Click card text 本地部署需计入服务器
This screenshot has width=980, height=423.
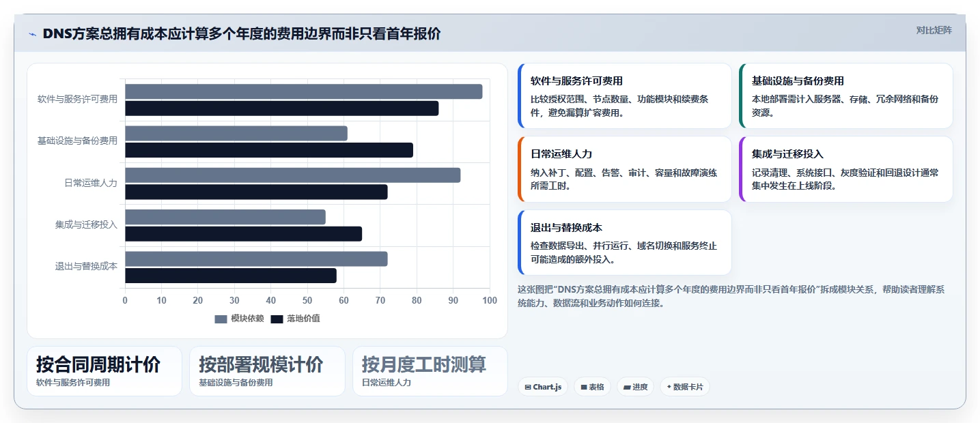[x=845, y=106]
